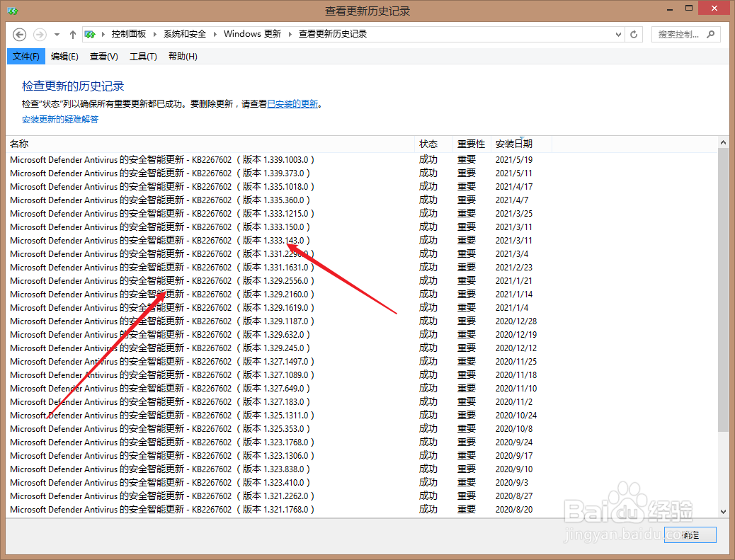Click the search magnifier icon

pyautogui.click(x=711, y=34)
